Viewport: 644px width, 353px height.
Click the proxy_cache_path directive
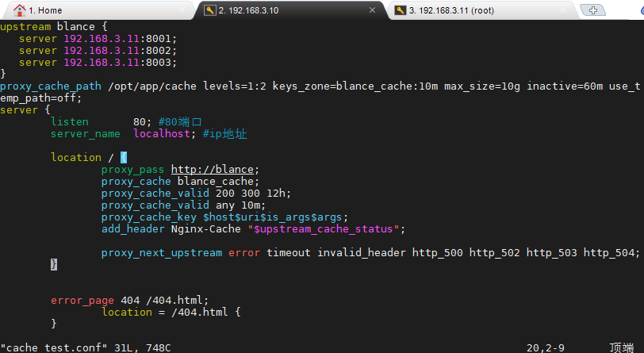click(51, 86)
